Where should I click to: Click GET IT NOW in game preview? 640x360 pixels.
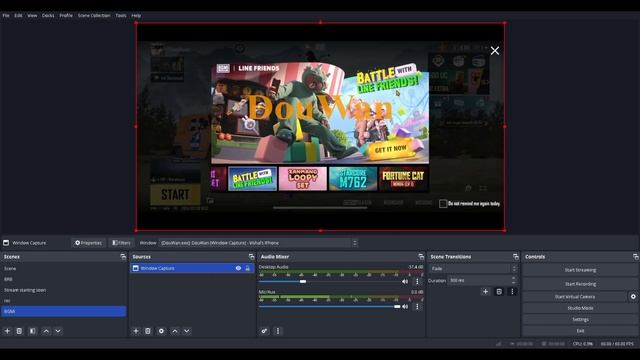(x=391, y=149)
